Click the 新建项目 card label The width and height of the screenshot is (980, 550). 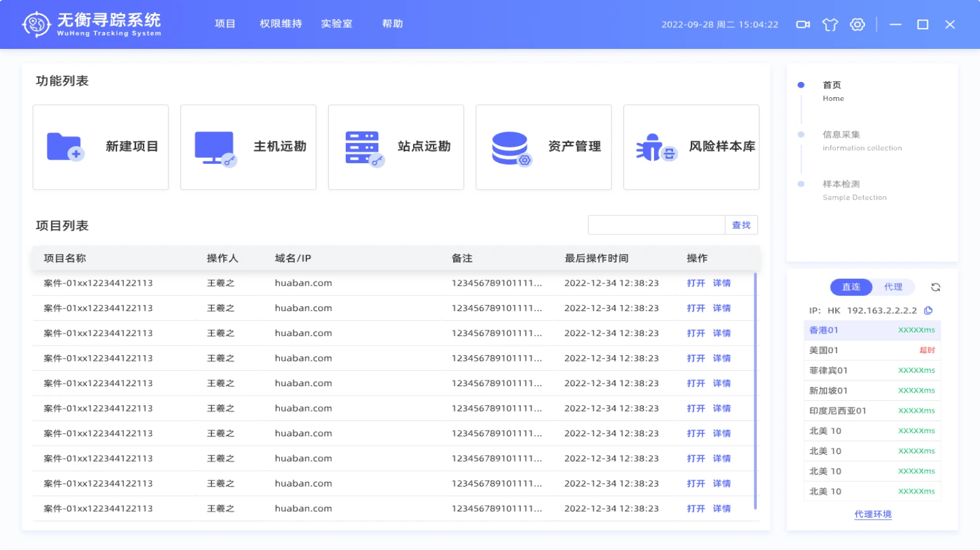pyautogui.click(x=132, y=147)
